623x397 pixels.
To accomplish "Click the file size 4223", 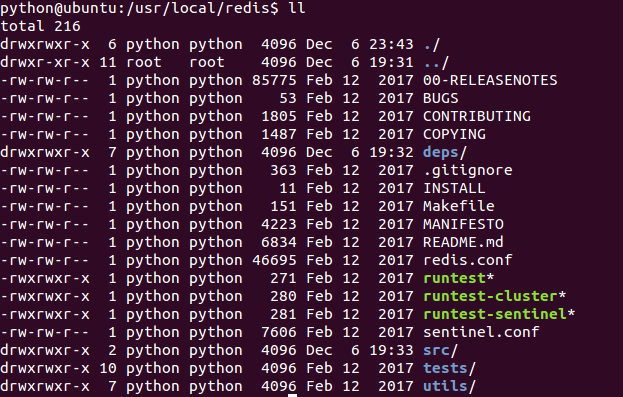I will pos(279,224).
